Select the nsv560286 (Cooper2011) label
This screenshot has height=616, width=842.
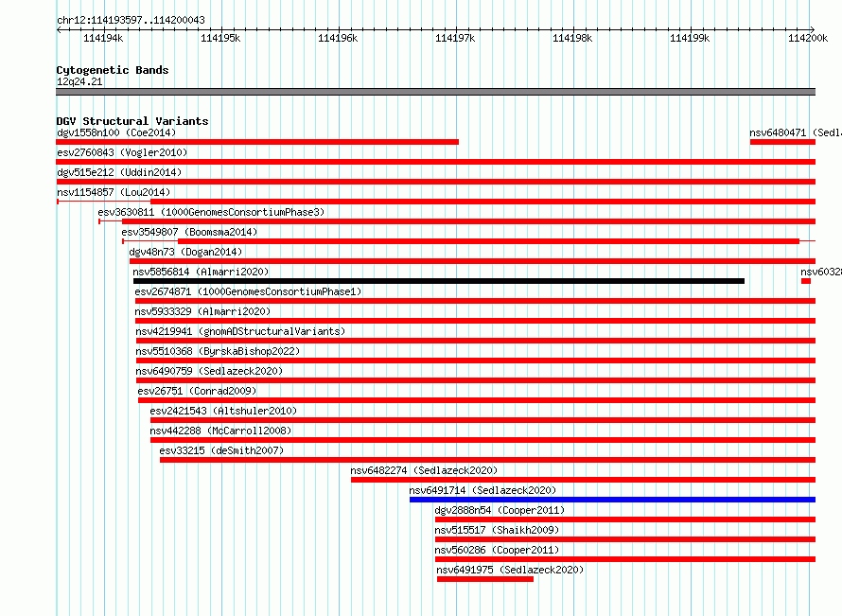(497, 550)
